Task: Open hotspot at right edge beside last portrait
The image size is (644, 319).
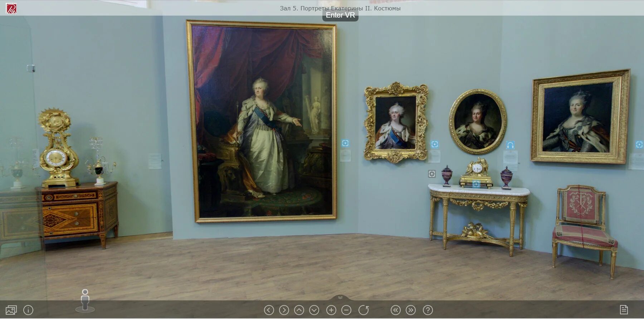Action: click(639, 144)
